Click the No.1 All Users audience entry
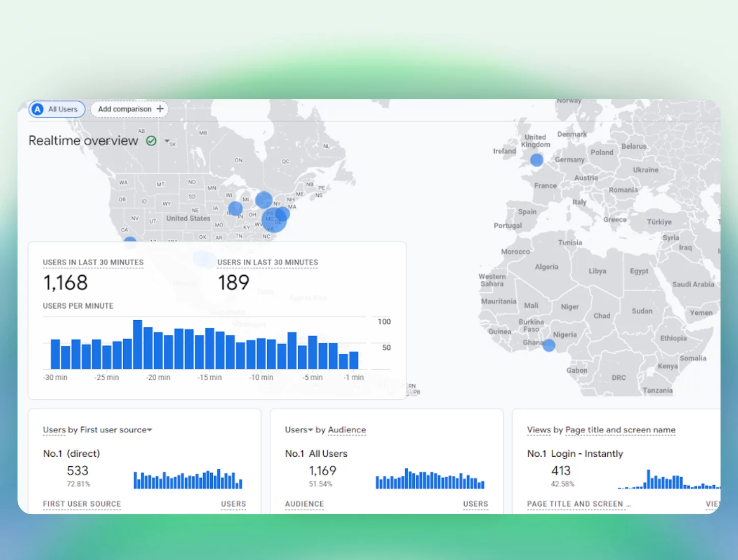738x560 pixels. point(316,454)
